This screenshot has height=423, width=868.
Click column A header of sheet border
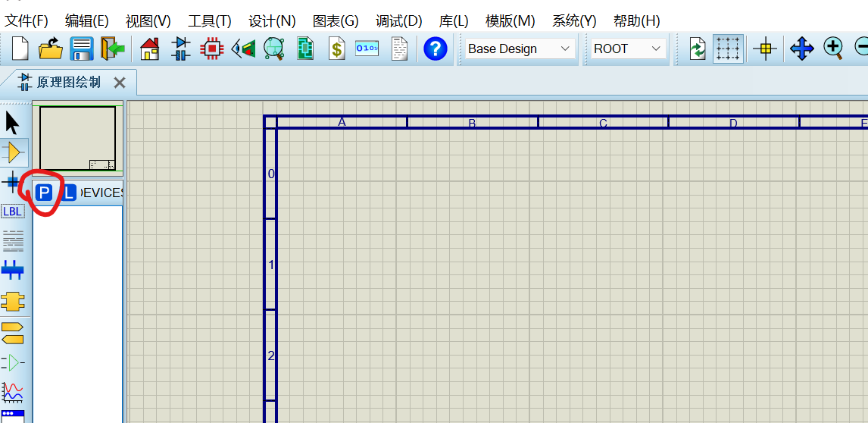(342, 122)
